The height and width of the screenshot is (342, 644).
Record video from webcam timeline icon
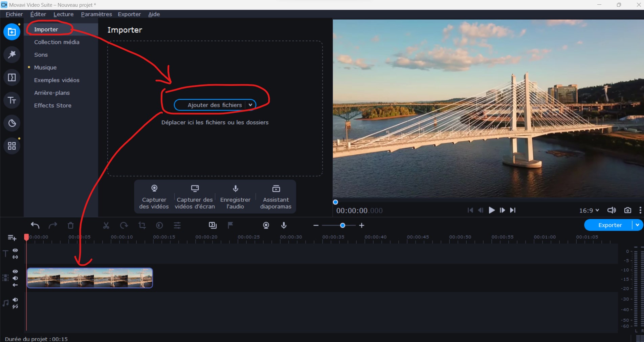[x=266, y=225]
